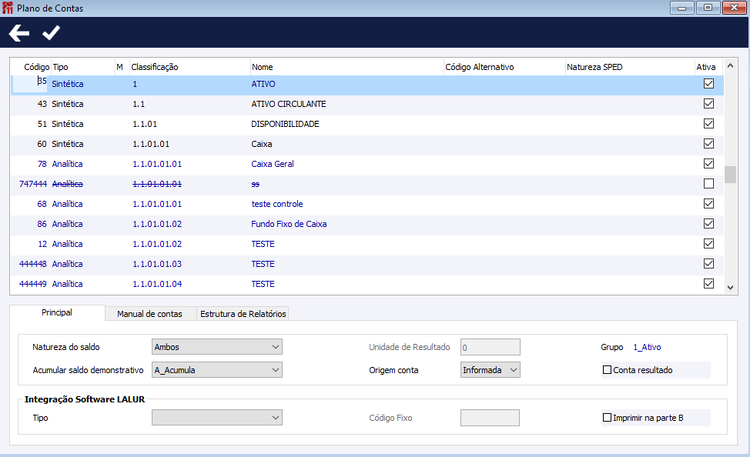The height and width of the screenshot is (457, 750).
Task: Toggle Ativa checkbox for account 444449
Action: point(709,284)
